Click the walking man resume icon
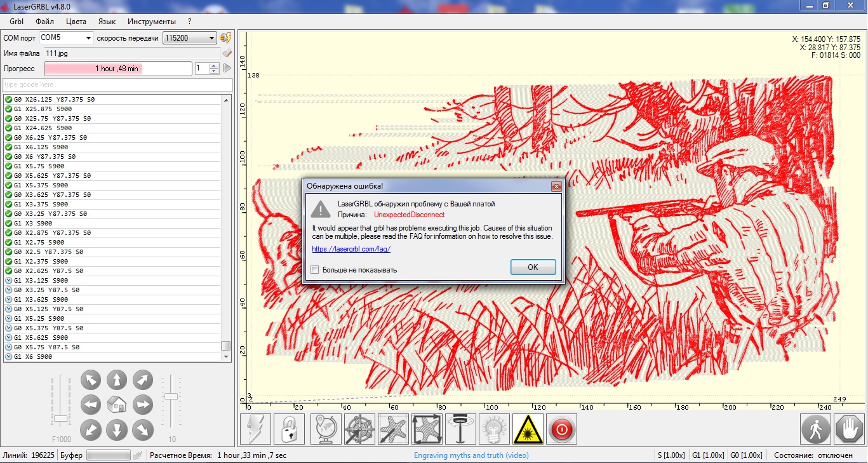This screenshot has width=868, height=463. [x=816, y=429]
